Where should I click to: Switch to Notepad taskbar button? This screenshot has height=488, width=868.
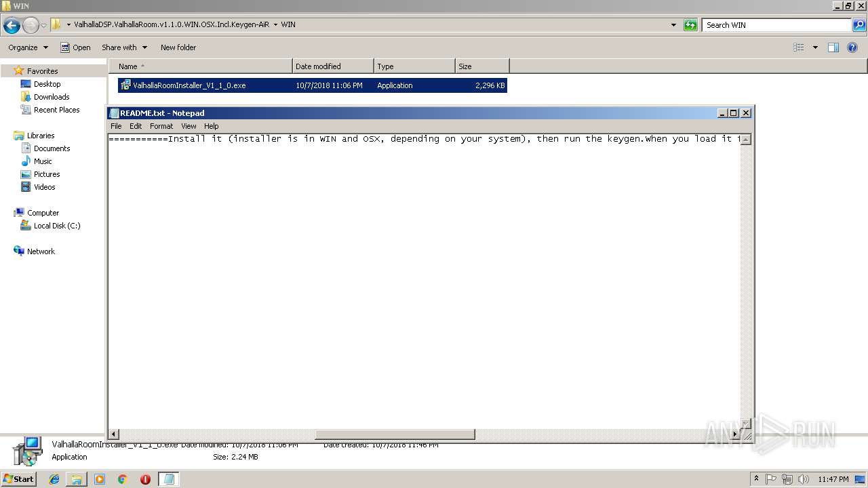169,479
